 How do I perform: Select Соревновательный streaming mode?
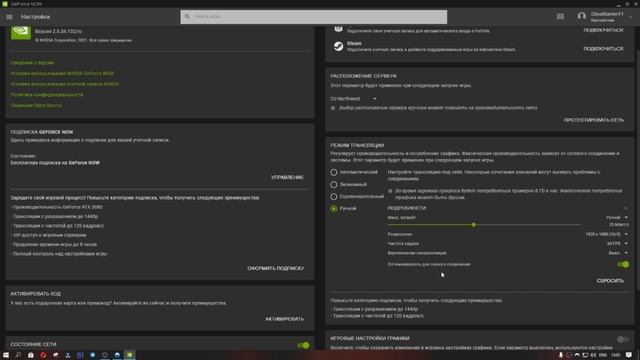[333, 197]
